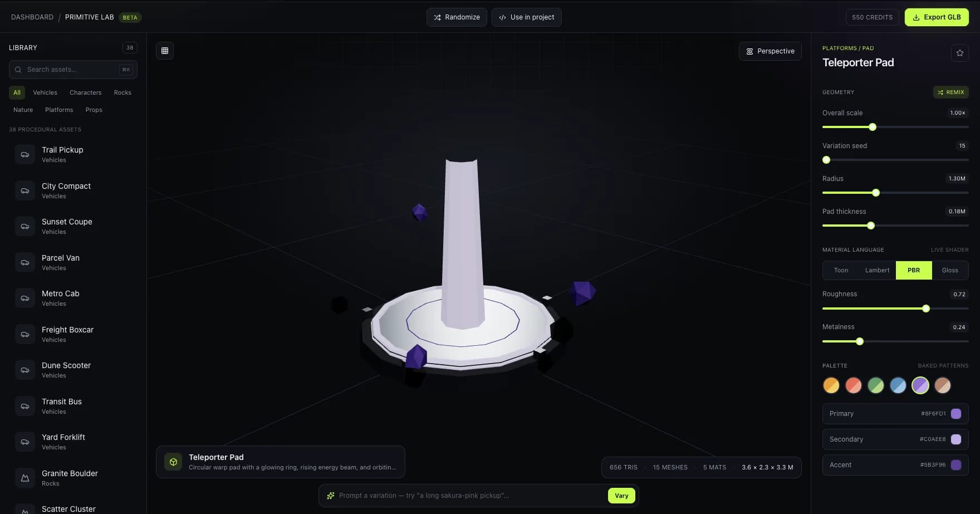
Task: Select Gloss material language
Action: [950, 270]
